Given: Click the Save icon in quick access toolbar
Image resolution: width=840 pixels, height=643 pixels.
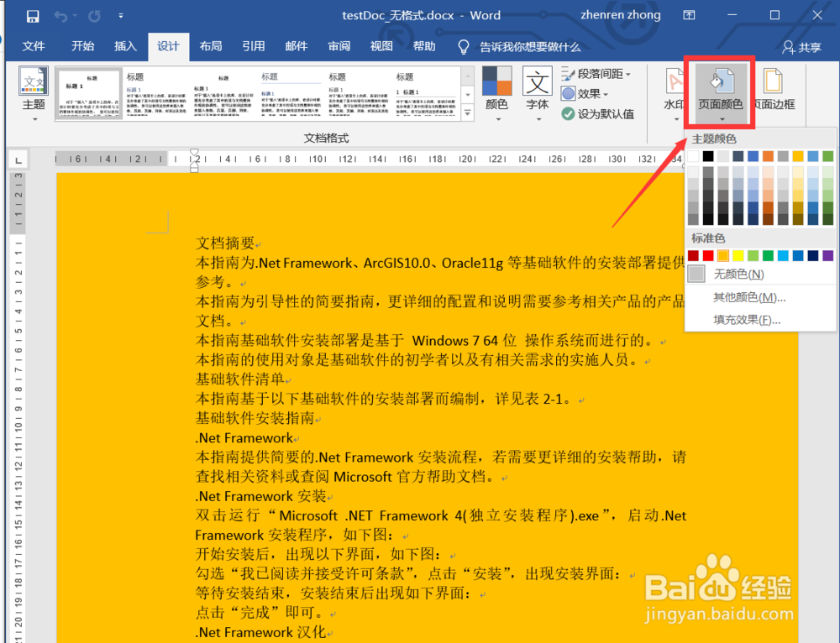Looking at the screenshot, I should point(33,16).
